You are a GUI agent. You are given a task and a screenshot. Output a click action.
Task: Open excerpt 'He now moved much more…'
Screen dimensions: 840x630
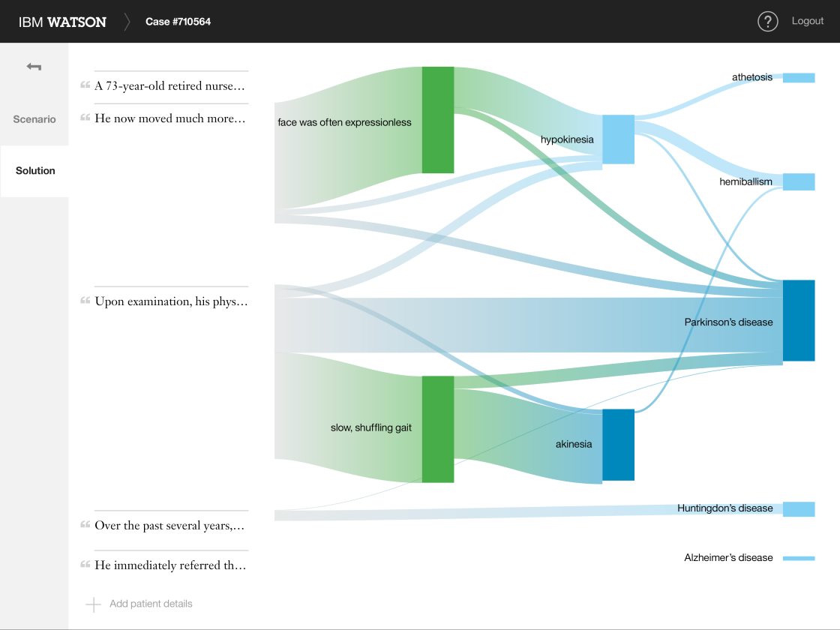tap(169, 118)
